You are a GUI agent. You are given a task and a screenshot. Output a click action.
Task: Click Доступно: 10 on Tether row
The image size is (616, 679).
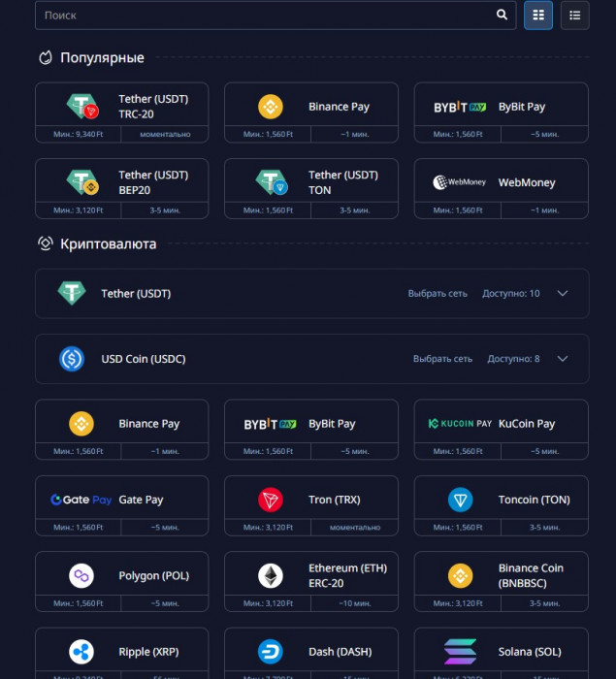(x=510, y=293)
